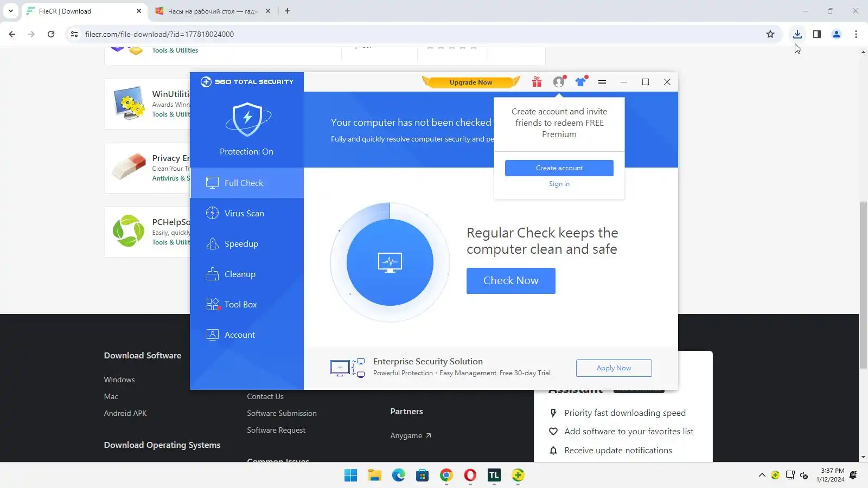Click the Upgrade Now banner
Viewport: 868px width, 488px height.
(471, 82)
